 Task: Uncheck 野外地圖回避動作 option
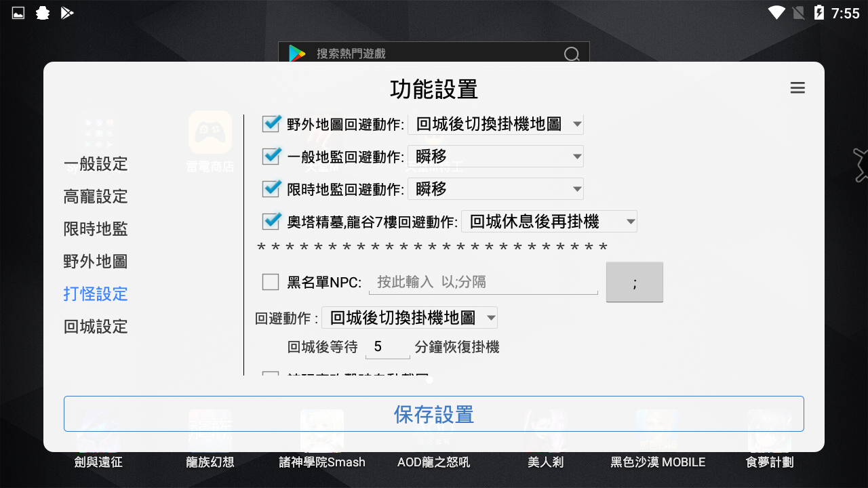pyautogui.click(x=271, y=123)
